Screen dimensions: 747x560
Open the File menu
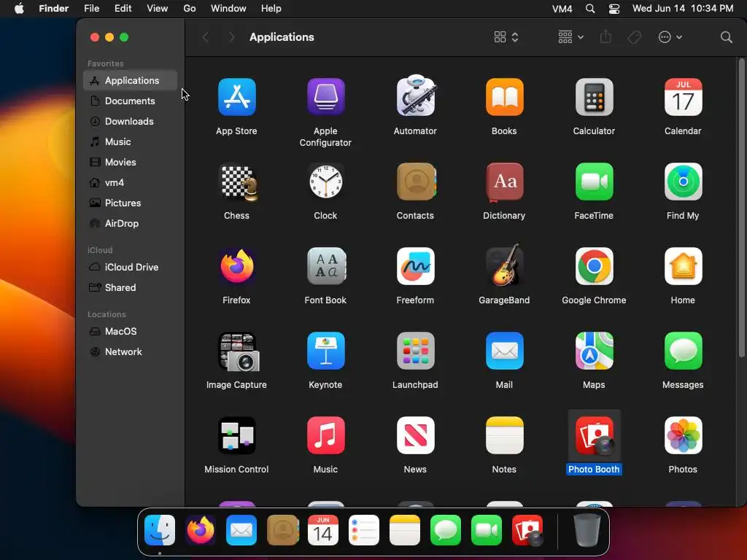pyautogui.click(x=91, y=9)
